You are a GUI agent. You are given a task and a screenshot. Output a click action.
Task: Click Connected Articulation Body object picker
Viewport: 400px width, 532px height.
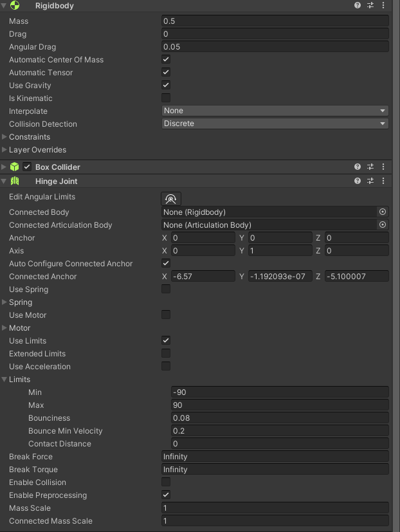tap(383, 225)
